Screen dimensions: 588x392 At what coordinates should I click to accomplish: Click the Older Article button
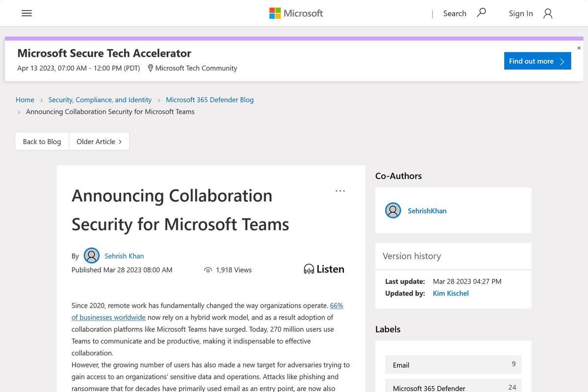[99, 141]
